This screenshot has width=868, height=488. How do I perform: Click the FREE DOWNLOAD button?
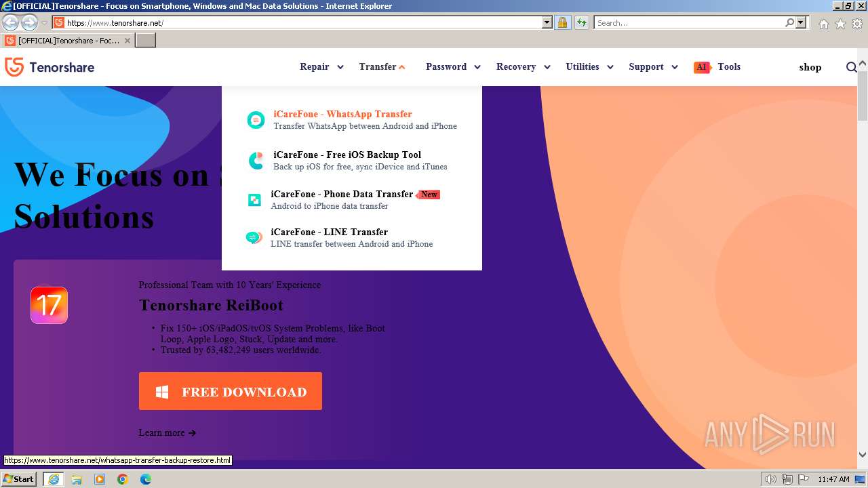231,391
